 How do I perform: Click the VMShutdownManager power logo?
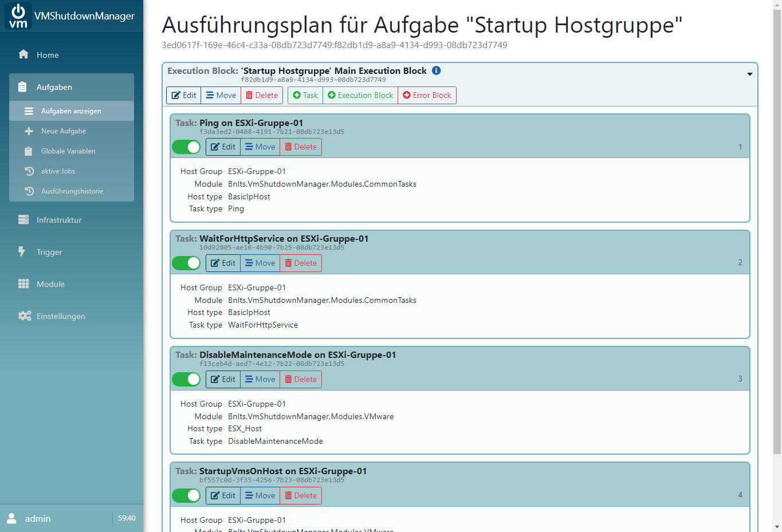(18, 16)
